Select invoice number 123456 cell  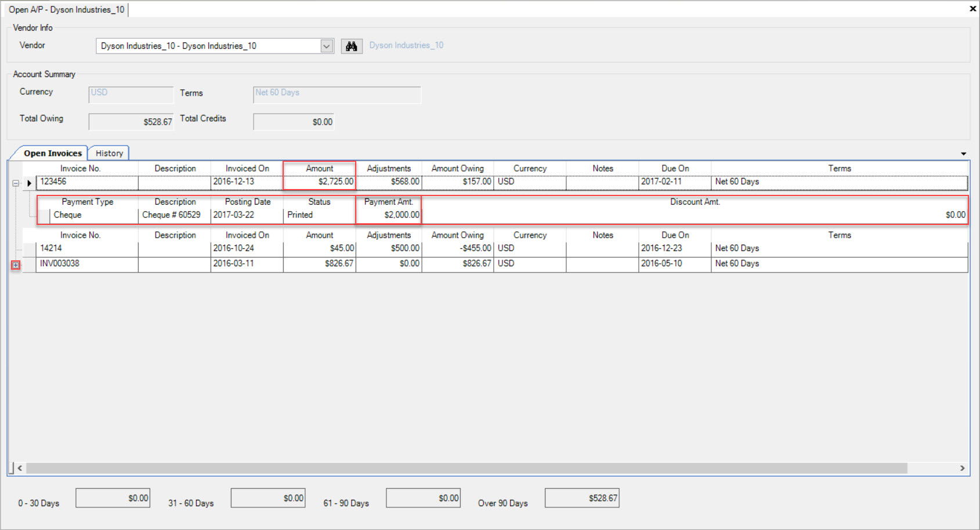click(88, 182)
